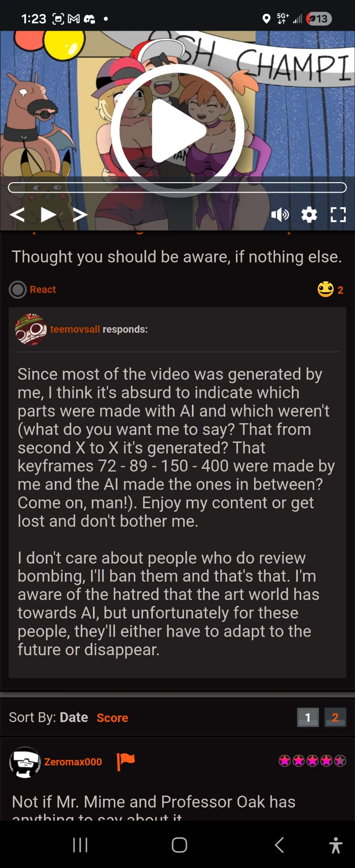Enter fullscreen mode in video player
Screen dimensions: 355x868
pyautogui.click(x=338, y=215)
